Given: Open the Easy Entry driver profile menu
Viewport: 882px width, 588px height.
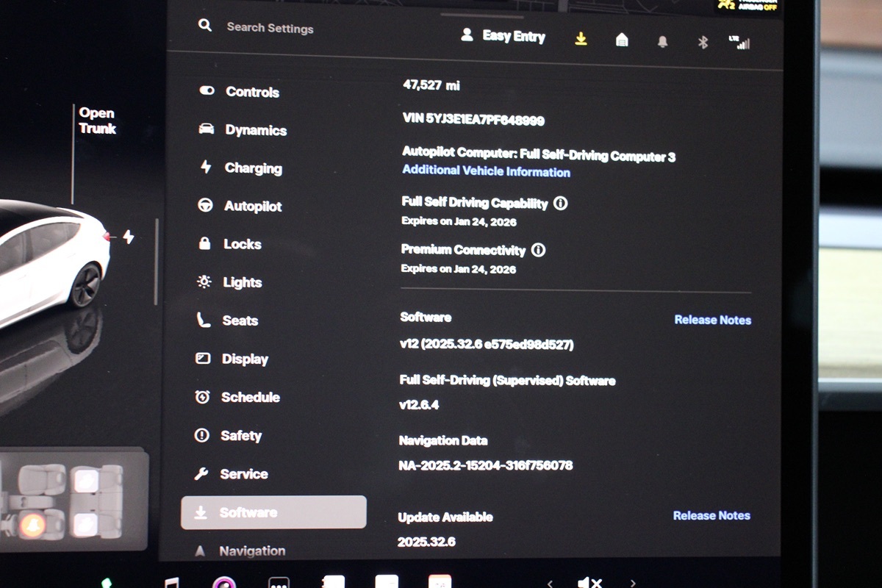Looking at the screenshot, I should [503, 36].
